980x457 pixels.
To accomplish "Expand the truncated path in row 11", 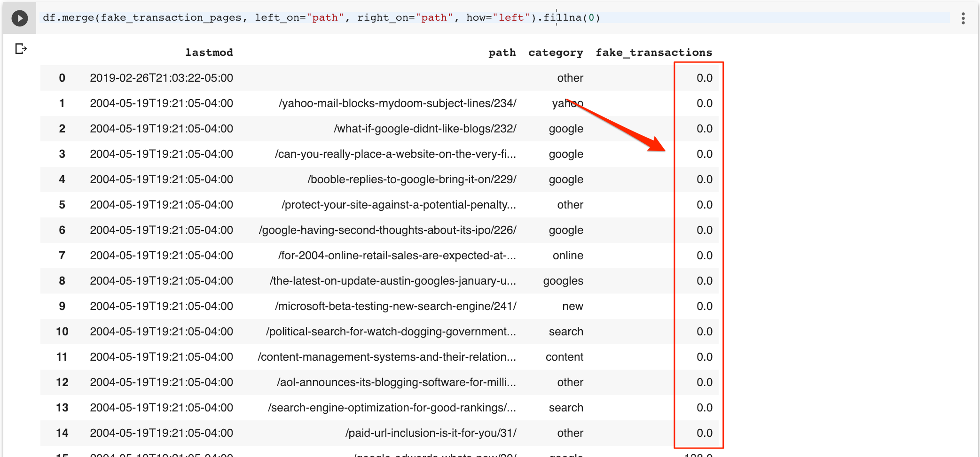I will [386, 357].
